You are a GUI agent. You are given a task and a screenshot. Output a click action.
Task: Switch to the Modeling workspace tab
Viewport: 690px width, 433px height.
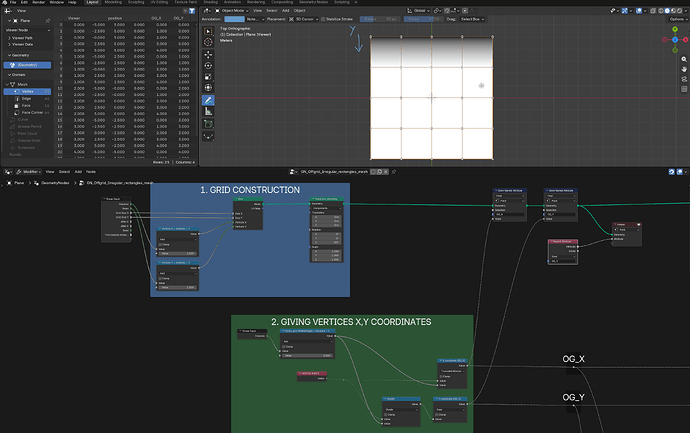coord(113,2)
